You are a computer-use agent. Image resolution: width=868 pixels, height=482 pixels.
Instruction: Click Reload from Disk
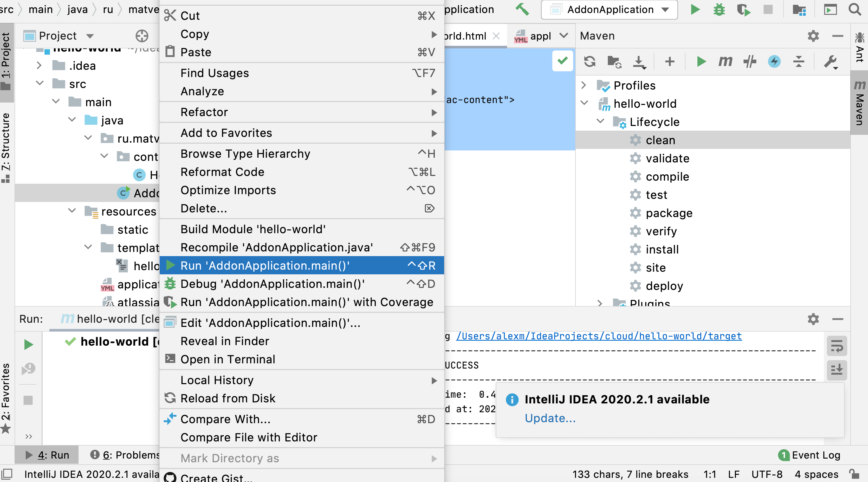click(302, 398)
